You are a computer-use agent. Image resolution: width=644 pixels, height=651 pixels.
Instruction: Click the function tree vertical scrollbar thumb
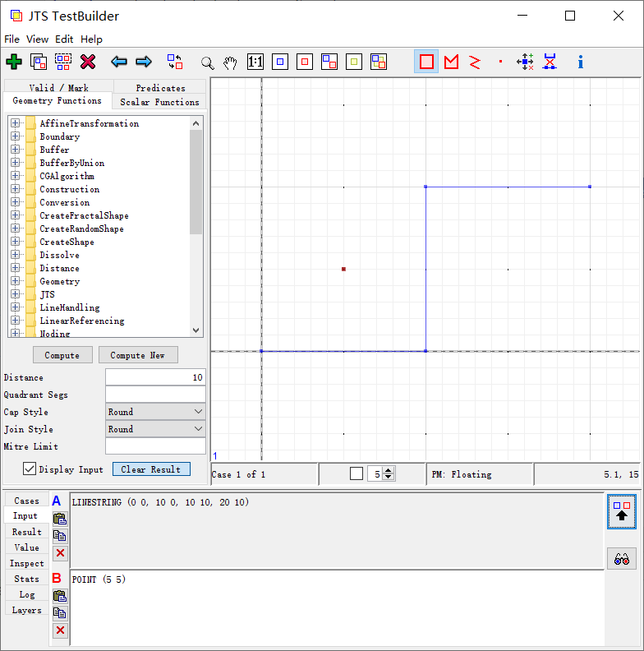(x=195, y=182)
